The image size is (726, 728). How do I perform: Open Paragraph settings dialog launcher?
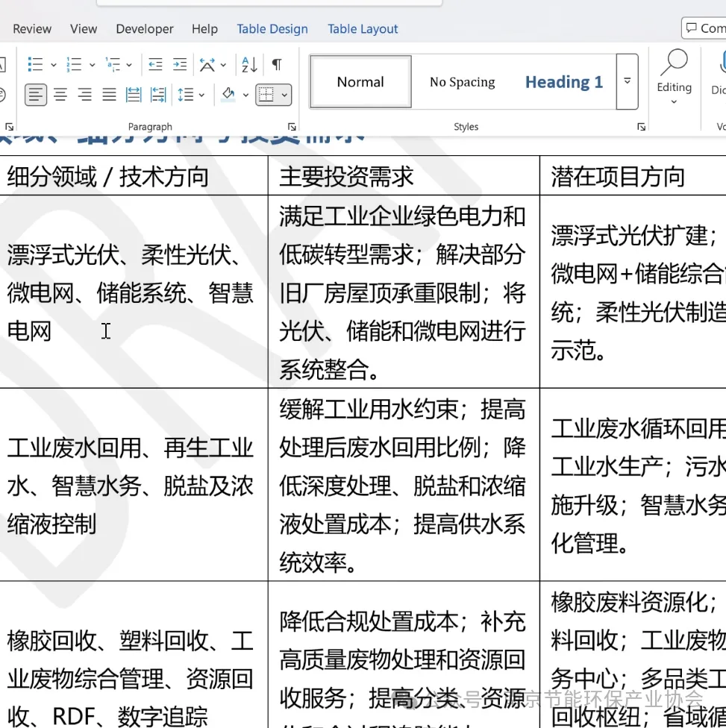coord(292,127)
